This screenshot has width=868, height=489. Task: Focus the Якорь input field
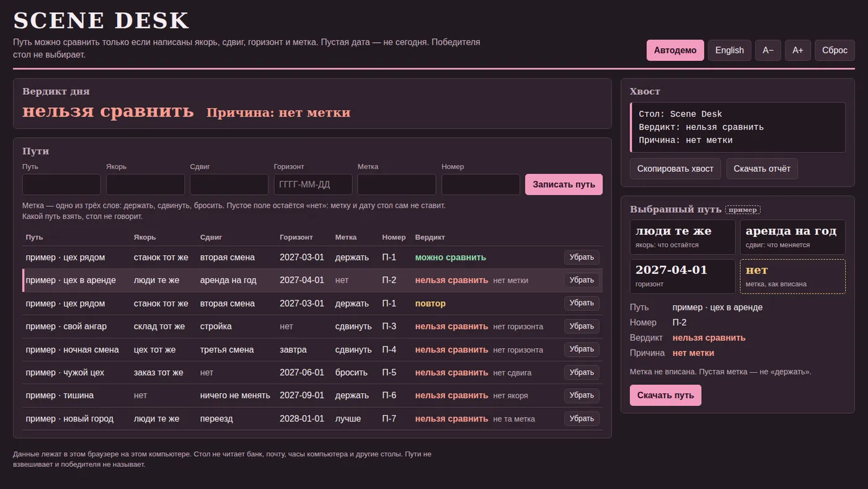(146, 184)
